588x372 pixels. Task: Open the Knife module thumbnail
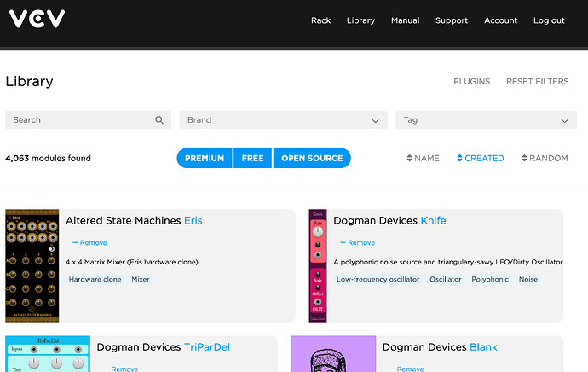pyautogui.click(x=318, y=265)
